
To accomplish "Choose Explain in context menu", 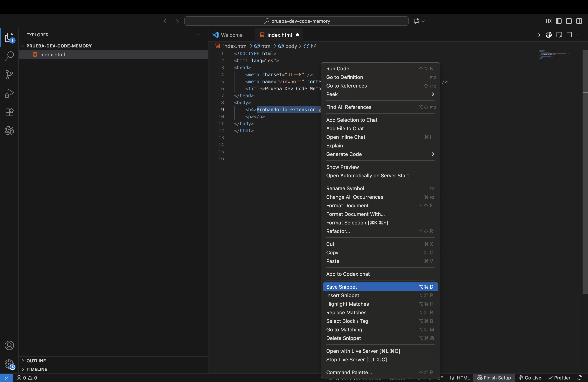I will pyautogui.click(x=380, y=146).
